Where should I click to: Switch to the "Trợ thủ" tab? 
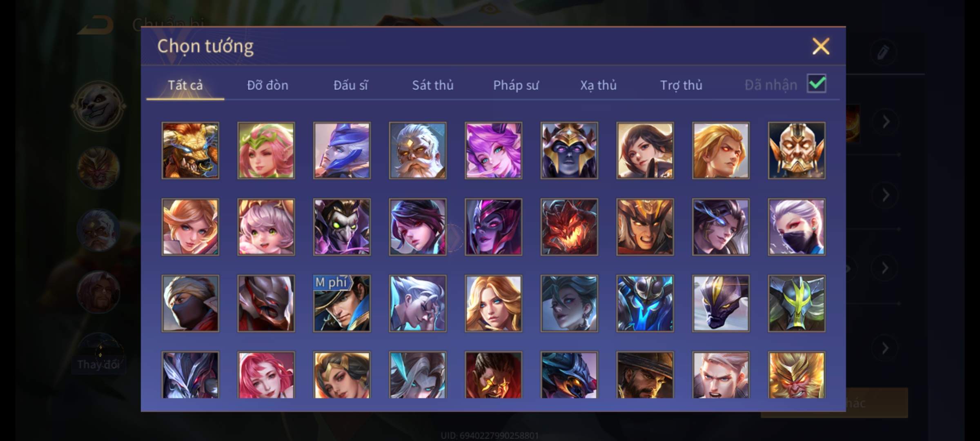pos(681,85)
